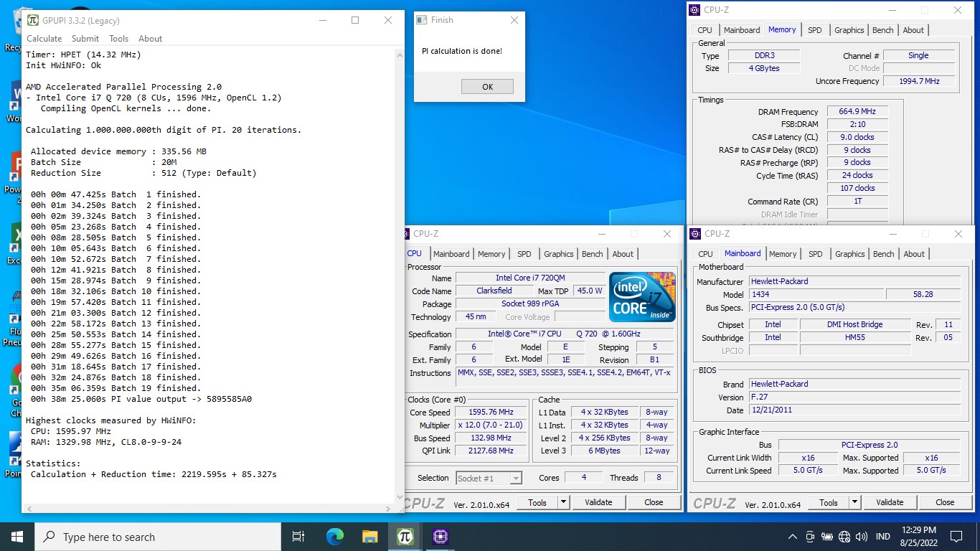Switch to GPUPI via its taskbar icon
Image resolution: width=980 pixels, height=551 pixels.
404,537
